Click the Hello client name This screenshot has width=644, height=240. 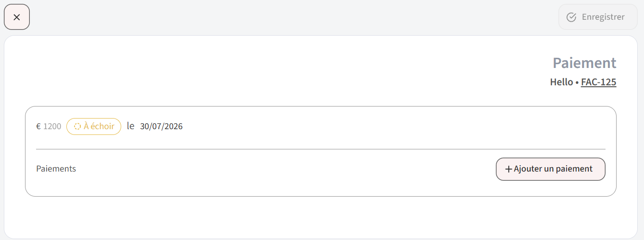561,82
